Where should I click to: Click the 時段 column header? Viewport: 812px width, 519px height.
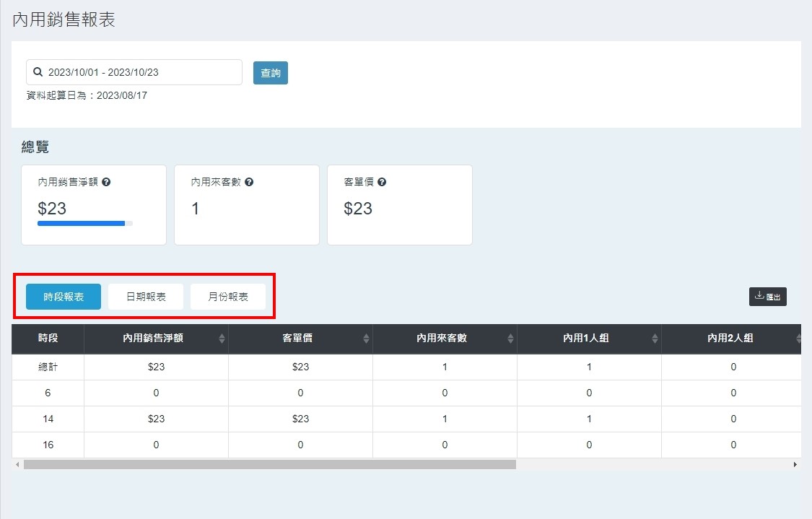pos(48,339)
